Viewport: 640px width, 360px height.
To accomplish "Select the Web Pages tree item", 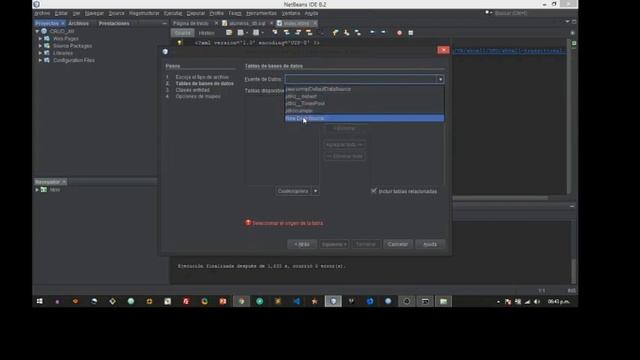I will 66,38.
